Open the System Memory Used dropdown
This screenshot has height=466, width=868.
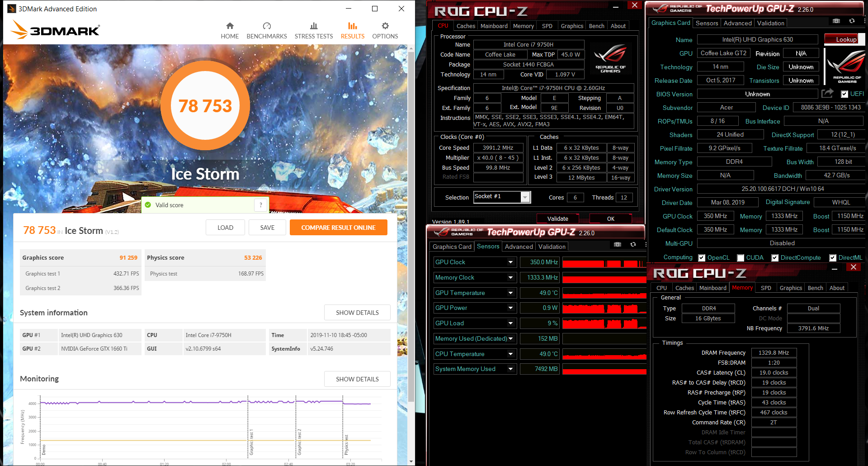pyautogui.click(x=510, y=369)
